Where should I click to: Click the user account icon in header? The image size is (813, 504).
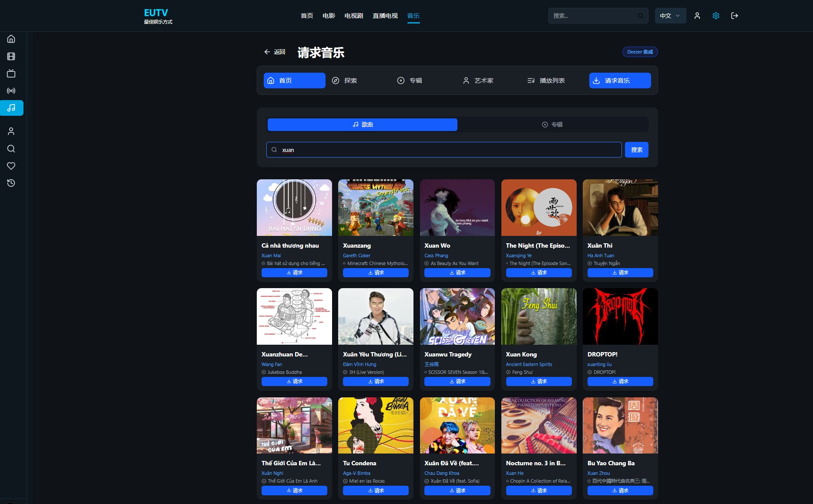697,16
